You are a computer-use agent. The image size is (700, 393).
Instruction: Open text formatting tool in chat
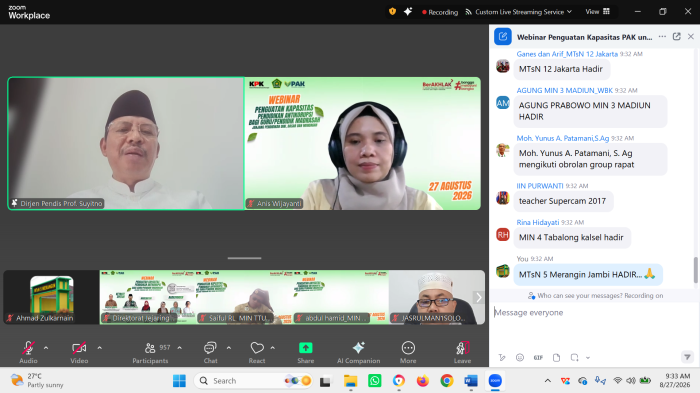[x=502, y=357]
